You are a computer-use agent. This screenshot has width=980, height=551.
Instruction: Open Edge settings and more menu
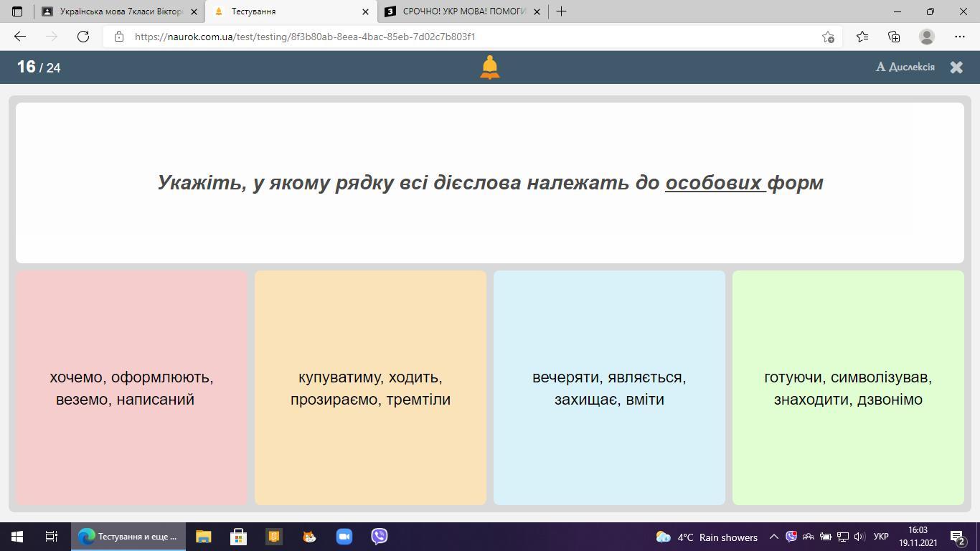[960, 37]
